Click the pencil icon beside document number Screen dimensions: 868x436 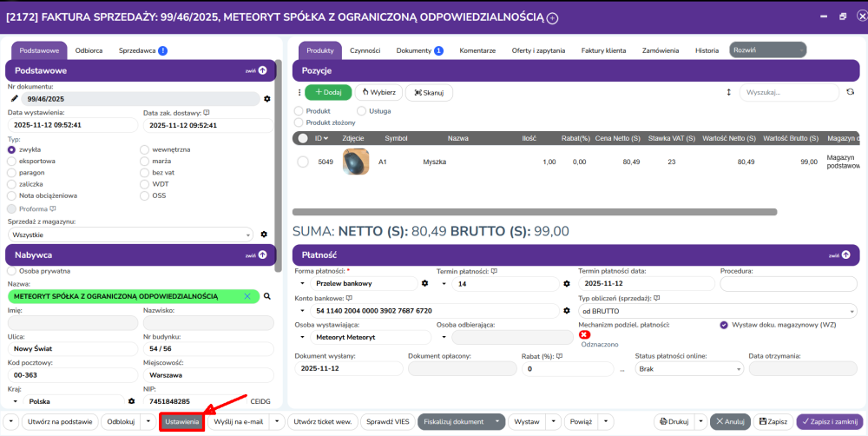[14, 99]
